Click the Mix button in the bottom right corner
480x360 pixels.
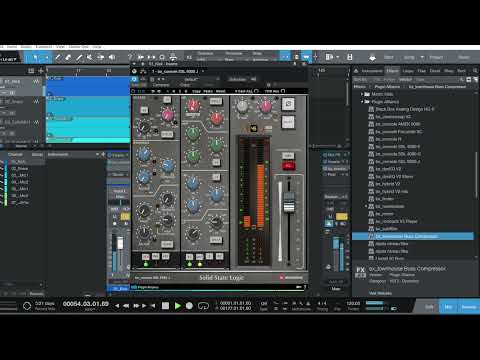pyautogui.click(x=448, y=307)
